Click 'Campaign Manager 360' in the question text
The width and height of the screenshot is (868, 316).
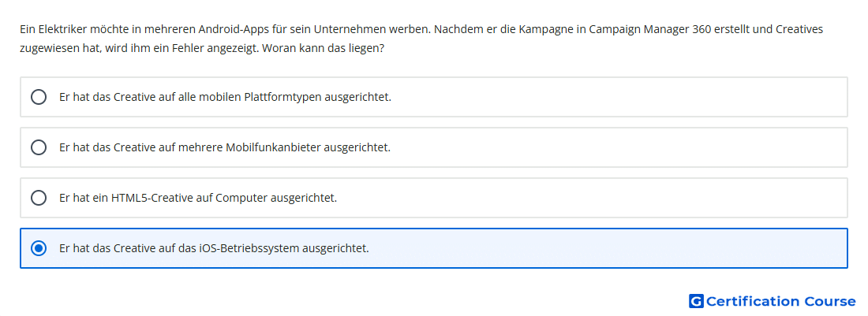[x=639, y=29]
